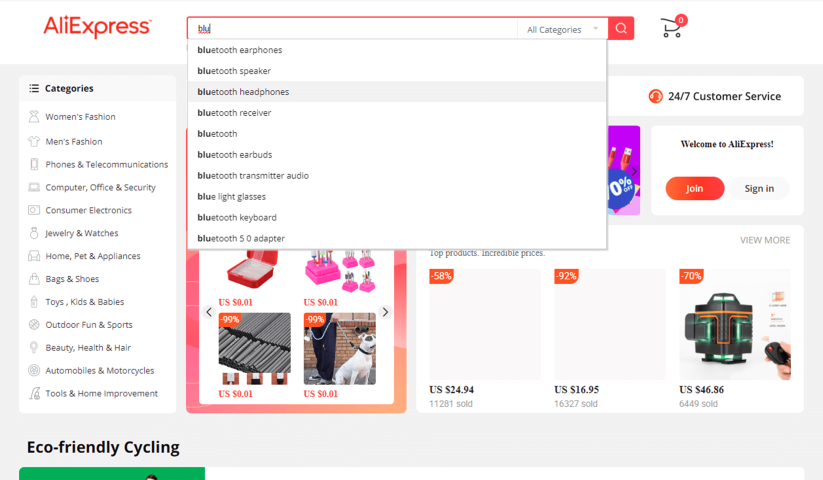This screenshot has height=480, width=823.
Task: Open Beauty, Health & Hair category
Action: 88,347
